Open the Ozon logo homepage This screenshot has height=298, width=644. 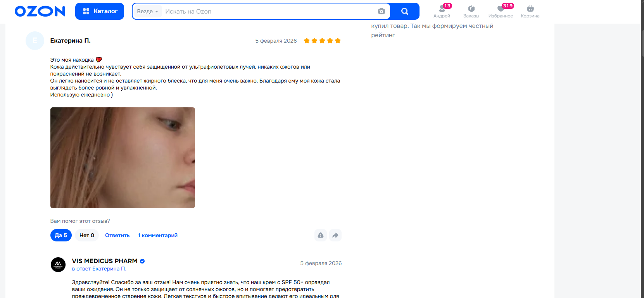[x=40, y=11]
